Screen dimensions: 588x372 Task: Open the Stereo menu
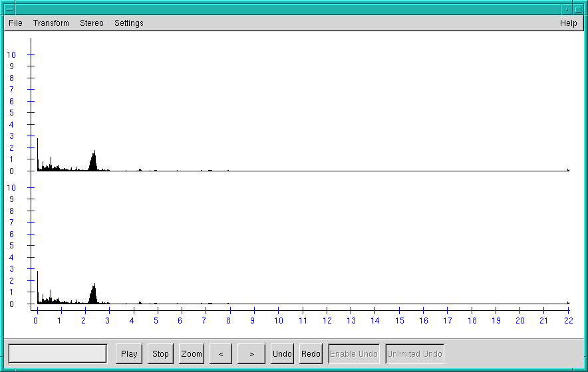(92, 23)
